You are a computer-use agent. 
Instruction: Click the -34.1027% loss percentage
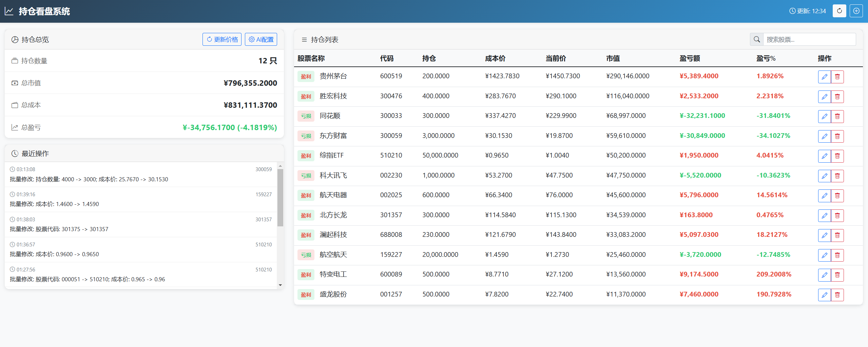[x=773, y=136]
